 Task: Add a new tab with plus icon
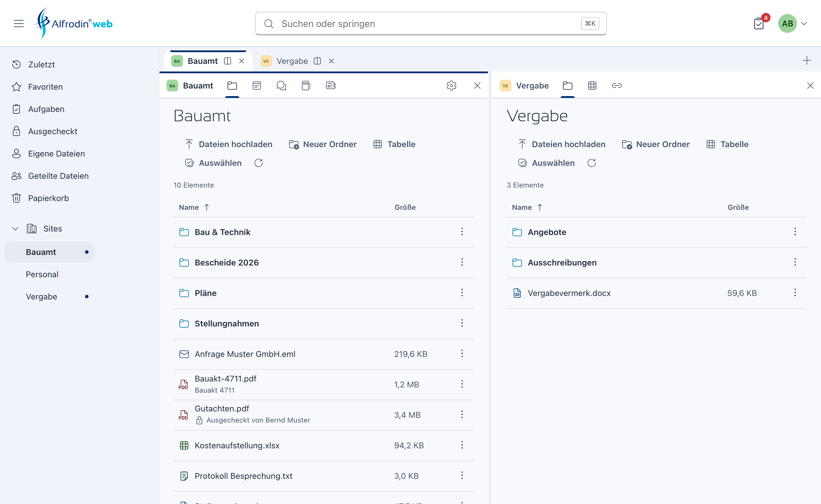click(806, 60)
